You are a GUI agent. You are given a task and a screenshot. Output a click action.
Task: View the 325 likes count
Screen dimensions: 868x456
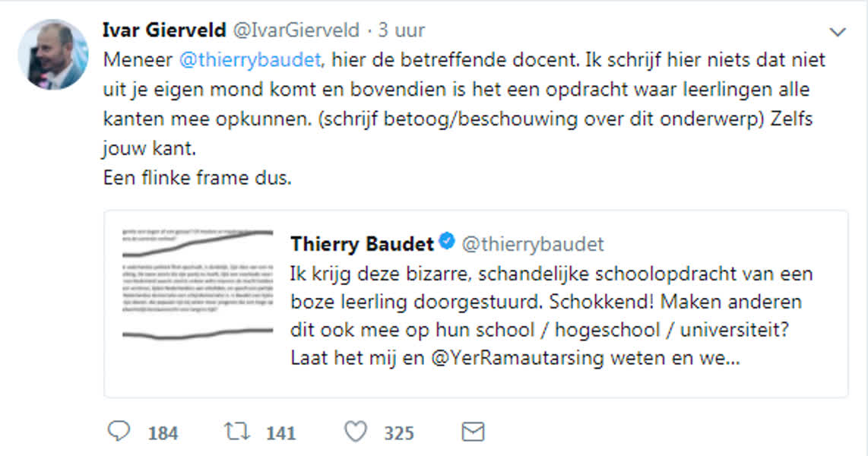398,433
